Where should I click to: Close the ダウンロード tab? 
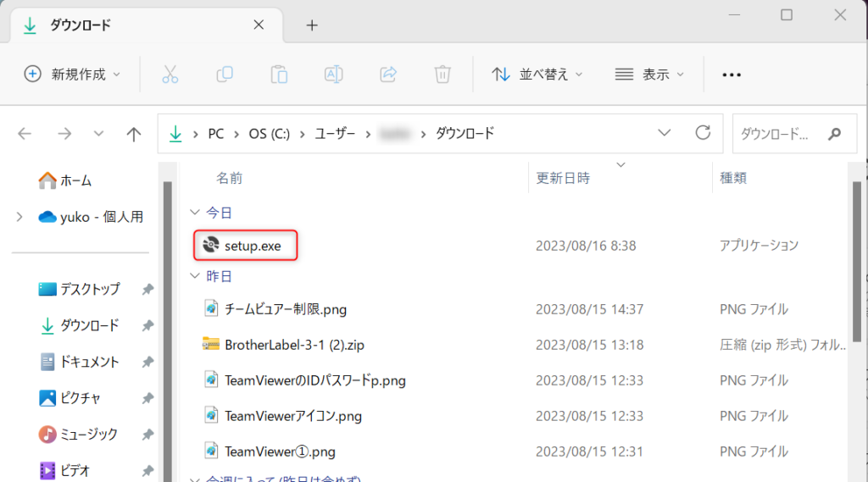pos(259,25)
